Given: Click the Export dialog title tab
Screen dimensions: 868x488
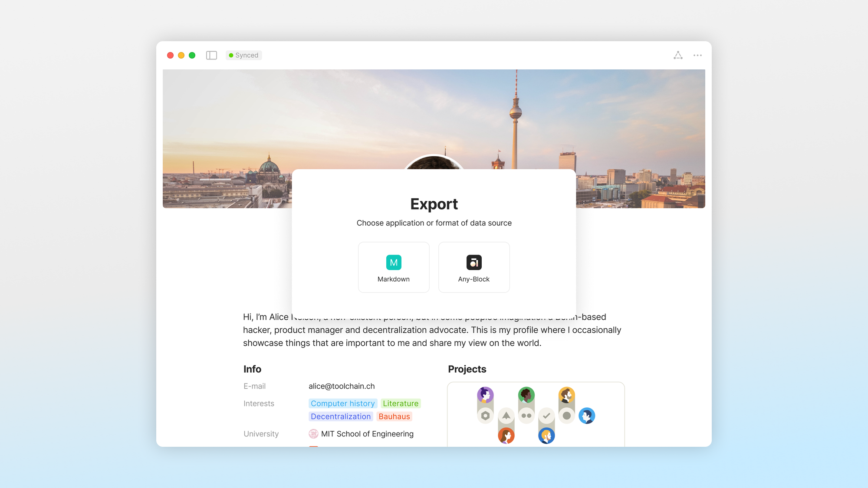Looking at the screenshot, I should pos(434,203).
